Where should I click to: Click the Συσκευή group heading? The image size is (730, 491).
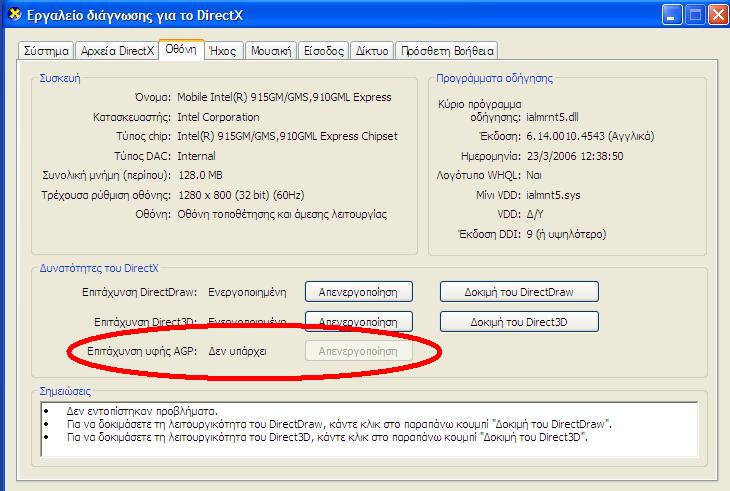pos(60,78)
